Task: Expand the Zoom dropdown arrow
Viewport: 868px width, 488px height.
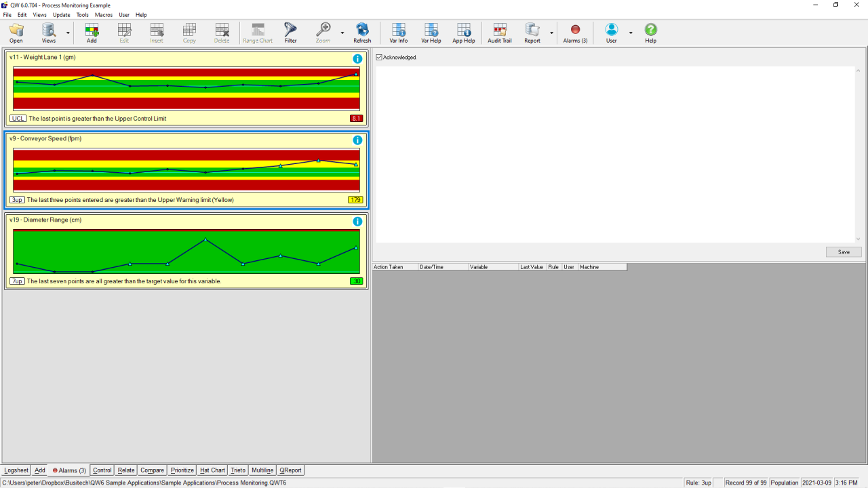Action: click(342, 33)
